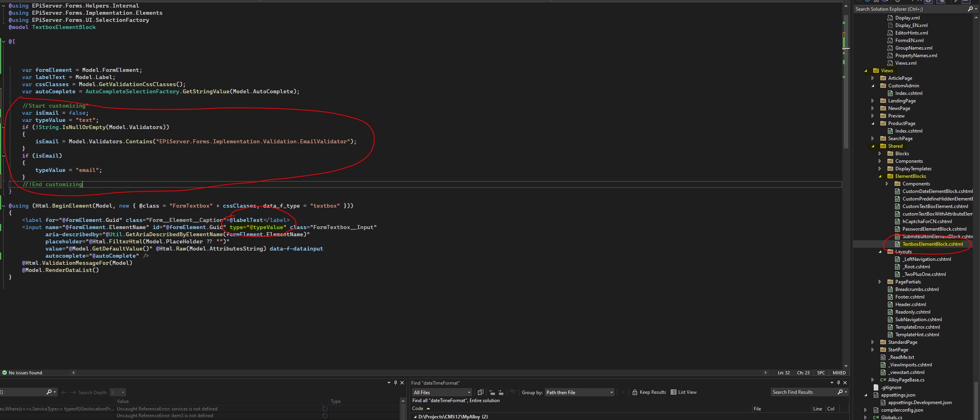Viewport: 980px width, 420px height.
Task: Expand the ArticlePage folder
Action: pos(872,78)
